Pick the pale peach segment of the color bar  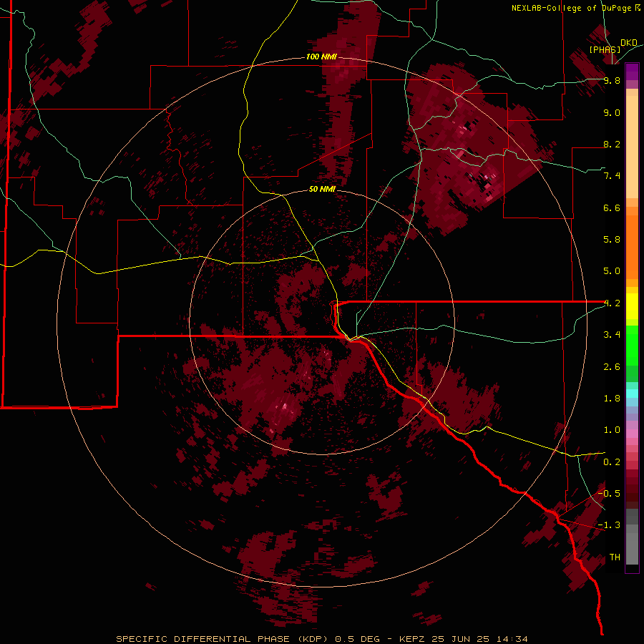tap(632, 147)
